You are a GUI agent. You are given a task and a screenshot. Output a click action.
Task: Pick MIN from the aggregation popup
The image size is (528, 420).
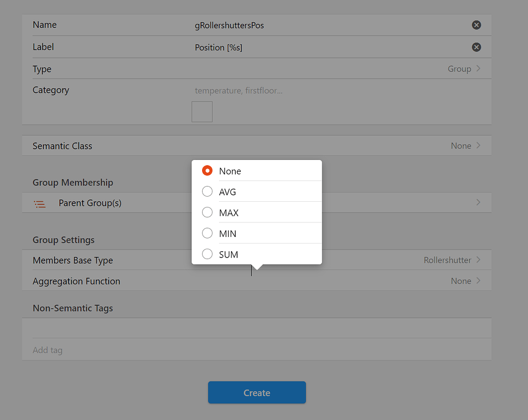click(227, 233)
